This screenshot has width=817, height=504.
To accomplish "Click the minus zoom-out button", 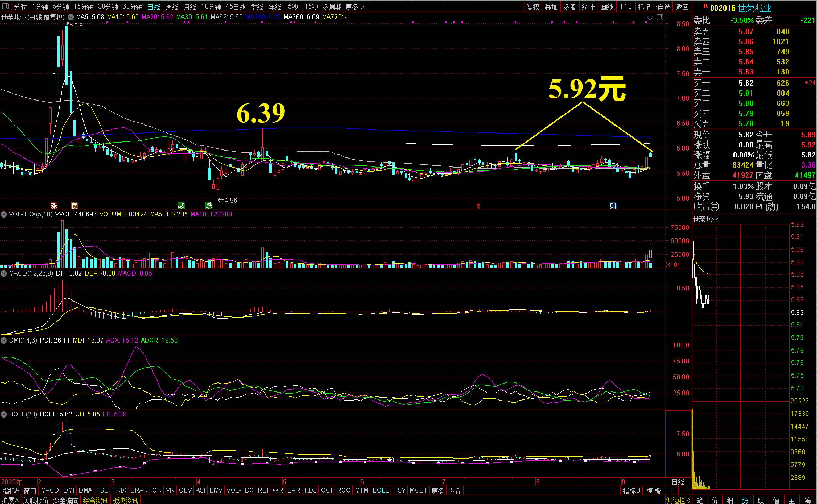I will (x=685, y=490).
